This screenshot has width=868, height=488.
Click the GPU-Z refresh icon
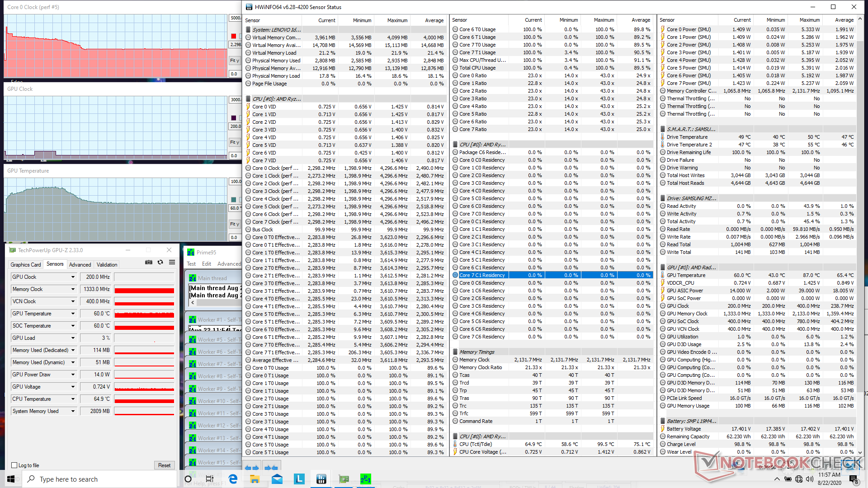point(160,263)
